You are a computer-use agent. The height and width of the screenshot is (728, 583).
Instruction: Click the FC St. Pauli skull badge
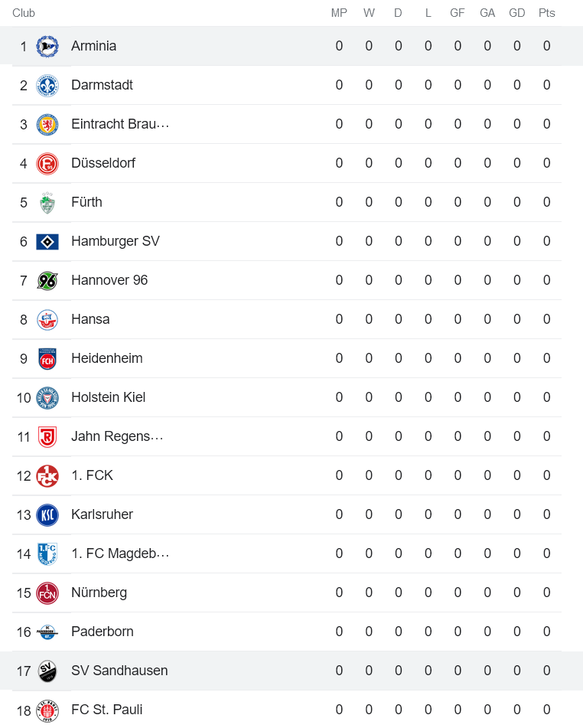(x=48, y=710)
